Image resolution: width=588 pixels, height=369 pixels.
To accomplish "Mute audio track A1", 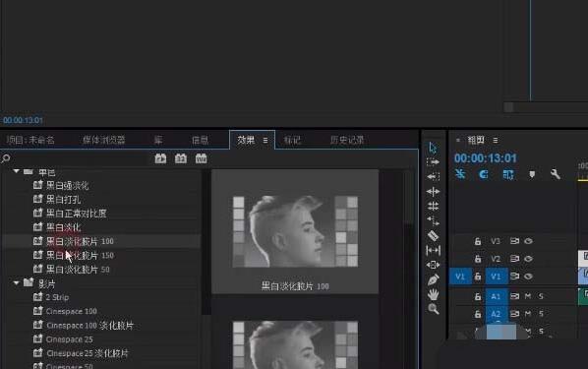I will click(x=528, y=296).
